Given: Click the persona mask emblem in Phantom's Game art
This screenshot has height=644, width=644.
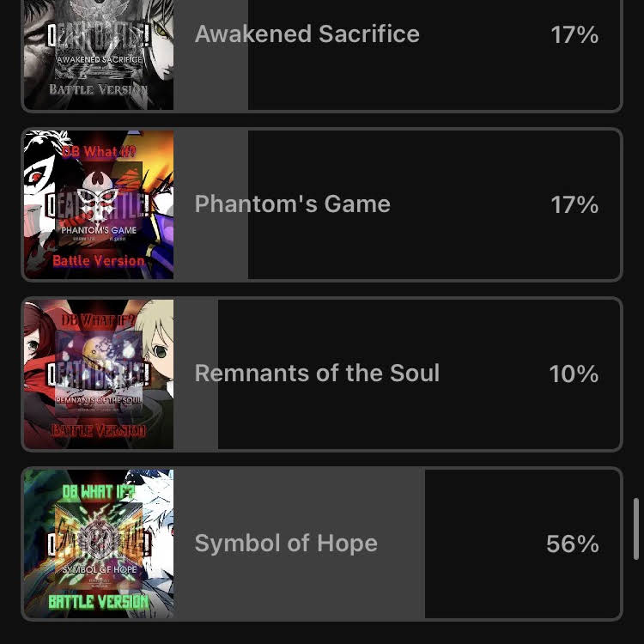Looking at the screenshot, I should coord(98,195).
